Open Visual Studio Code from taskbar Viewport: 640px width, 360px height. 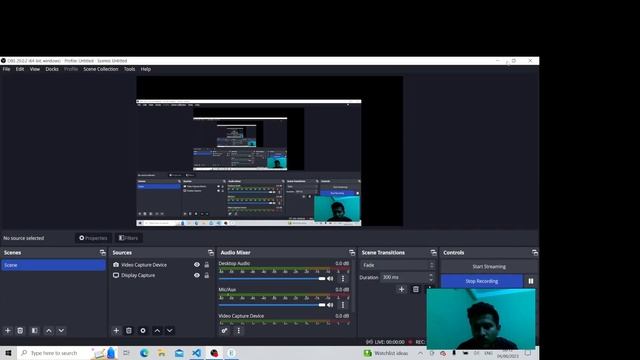click(x=196, y=353)
